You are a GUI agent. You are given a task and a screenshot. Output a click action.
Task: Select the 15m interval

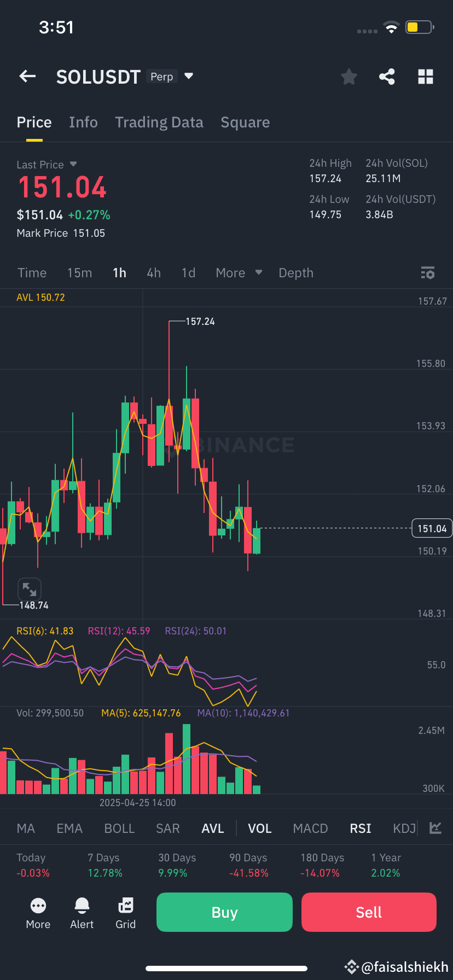click(79, 273)
